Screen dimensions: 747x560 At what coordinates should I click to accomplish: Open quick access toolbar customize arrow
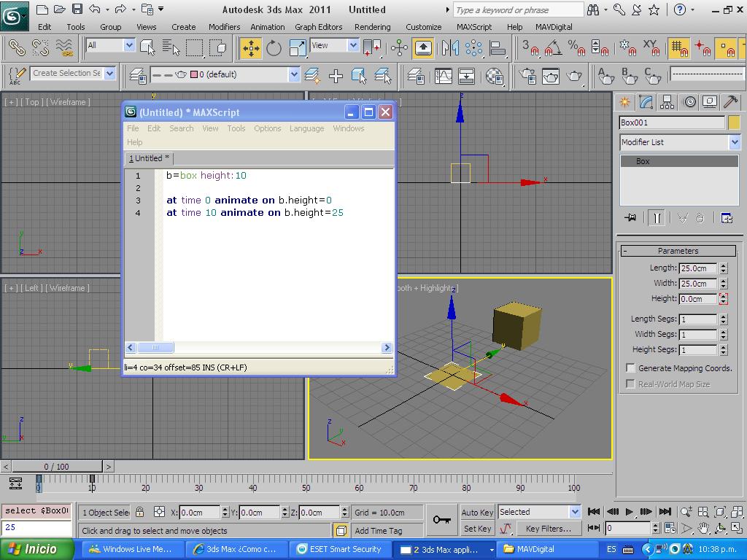tap(161, 9)
